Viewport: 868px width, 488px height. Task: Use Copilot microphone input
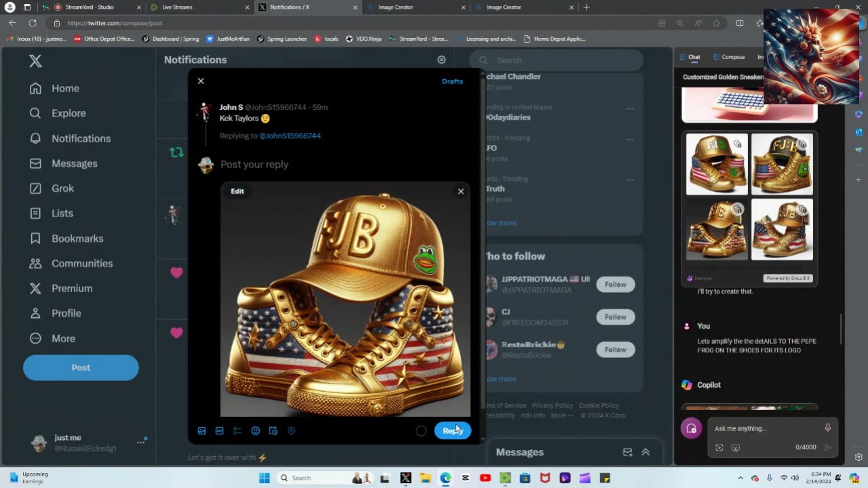pyautogui.click(x=827, y=428)
